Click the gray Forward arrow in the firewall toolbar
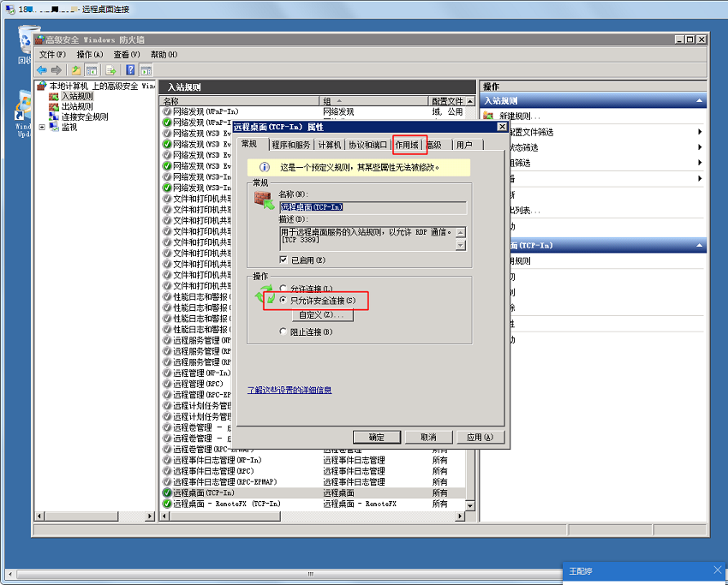Image resolution: width=728 pixels, height=585 pixels. 57,70
